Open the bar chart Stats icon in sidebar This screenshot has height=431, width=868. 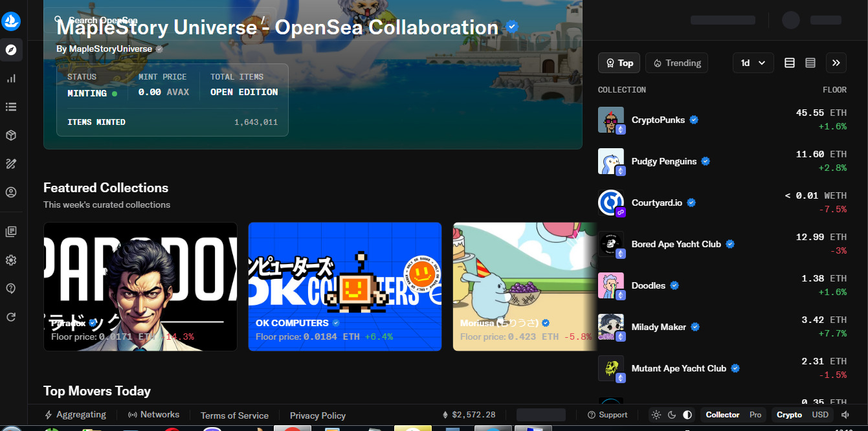[x=11, y=78]
